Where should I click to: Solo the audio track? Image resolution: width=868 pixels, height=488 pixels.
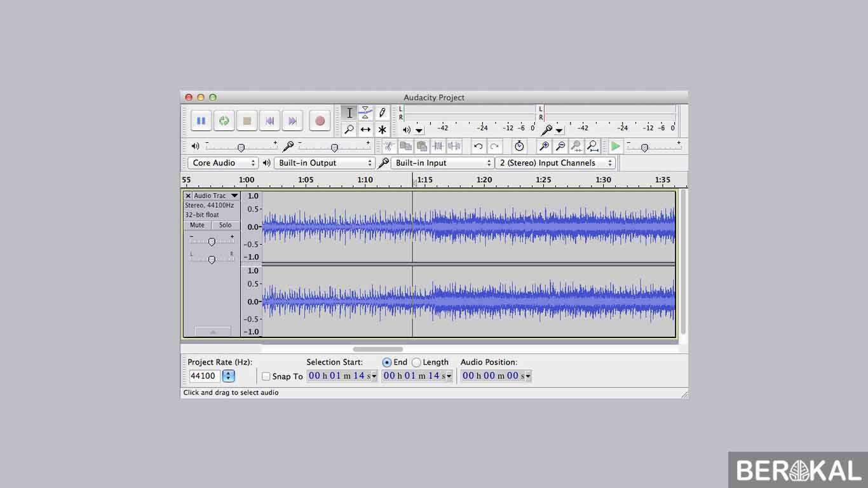click(x=226, y=225)
